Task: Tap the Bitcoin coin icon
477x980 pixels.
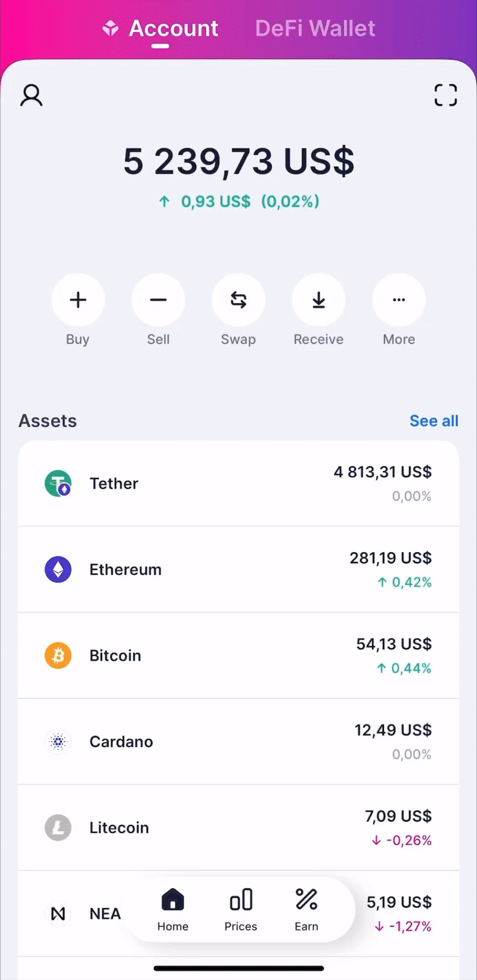Action: pos(58,656)
